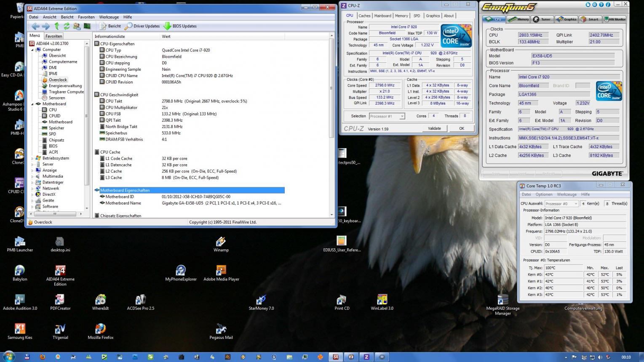
Task: Click the AIDA64 tree horizontal scrollbar
Action: point(55,214)
